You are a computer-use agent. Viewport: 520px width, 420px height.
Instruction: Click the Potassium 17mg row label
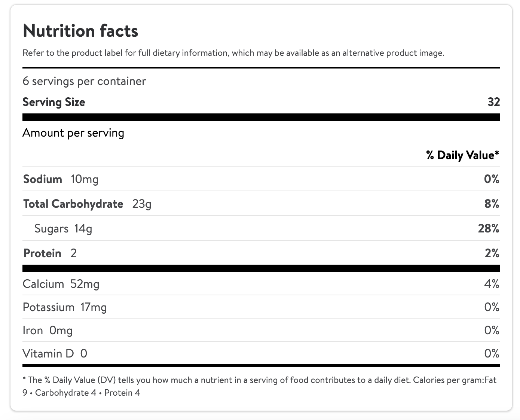(x=65, y=307)
